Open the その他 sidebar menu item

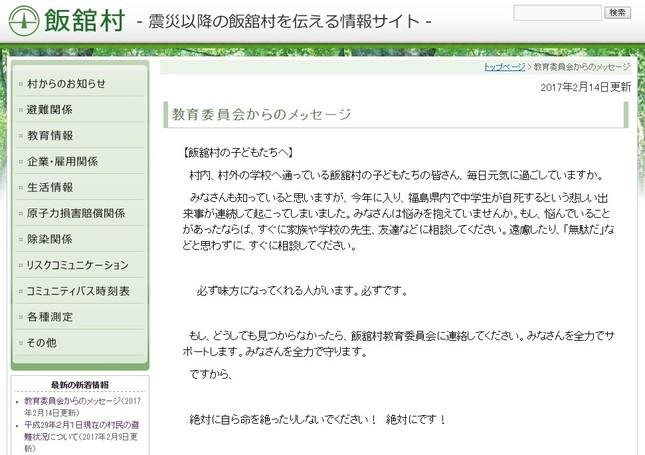pos(42,343)
